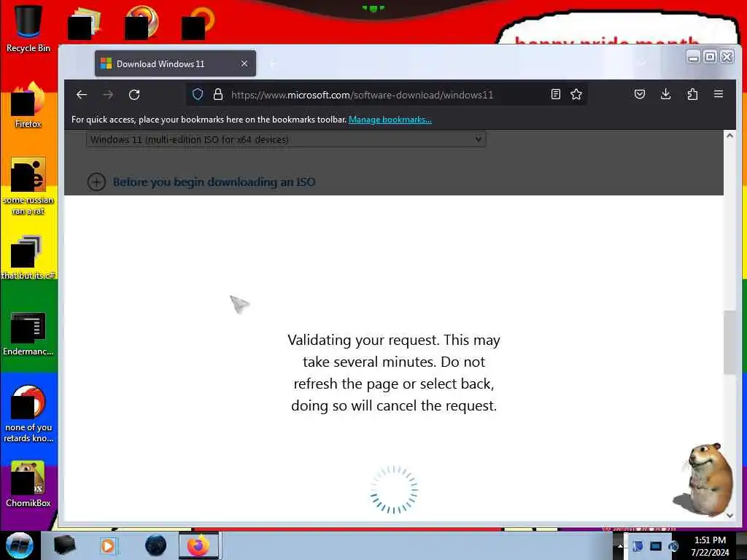Open the Firefox downloads panel
The height and width of the screenshot is (560, 747).
(666, 94)
